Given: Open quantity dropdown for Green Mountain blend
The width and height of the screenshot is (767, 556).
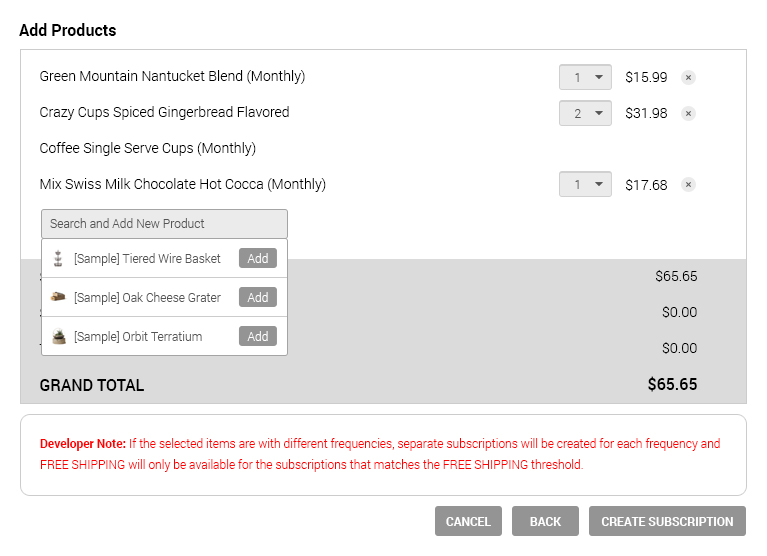Looking at the screenshot, I should click(x=585, y=77).
